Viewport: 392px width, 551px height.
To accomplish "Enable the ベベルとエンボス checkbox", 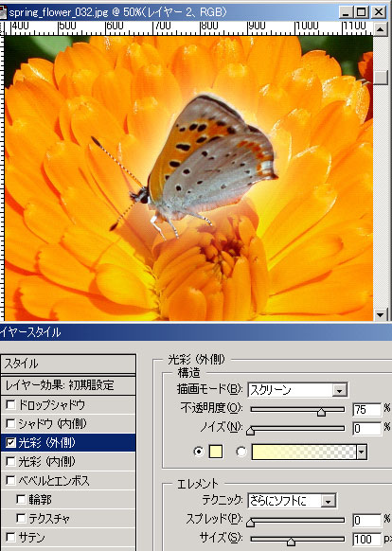I will point(11,480).
